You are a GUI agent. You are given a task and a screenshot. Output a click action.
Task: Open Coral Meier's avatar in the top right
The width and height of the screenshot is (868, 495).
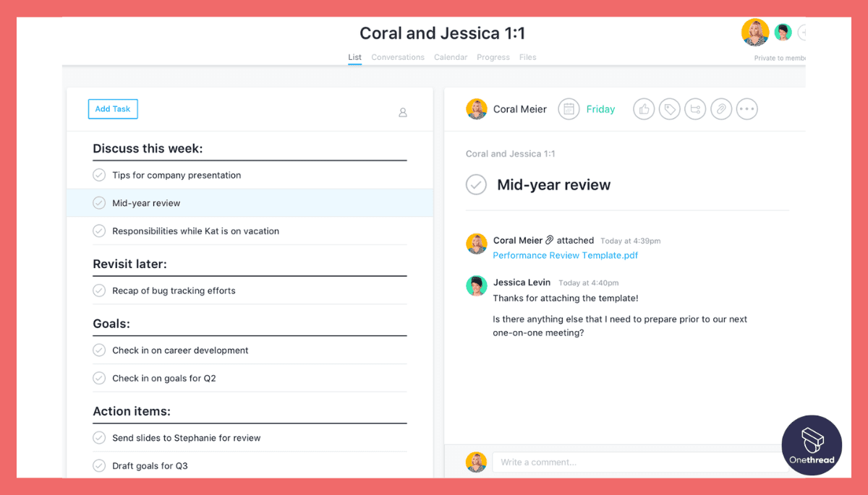tap(755, 32)
